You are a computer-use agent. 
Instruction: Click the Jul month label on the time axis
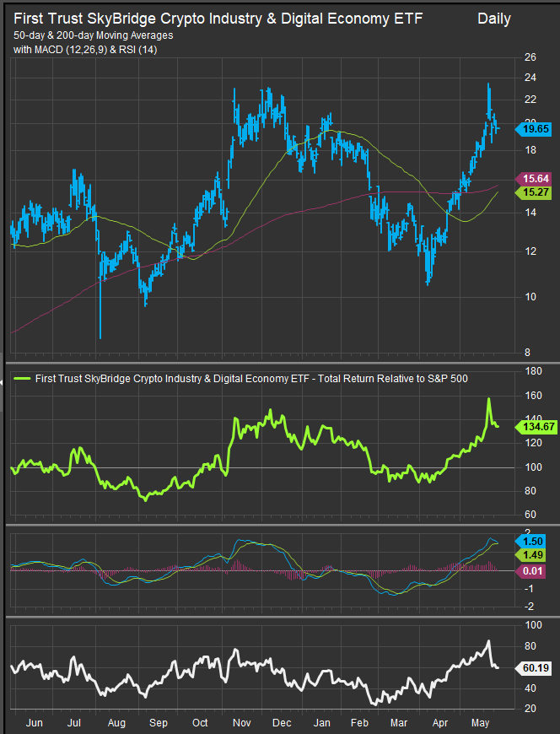[x=74, y=723]
